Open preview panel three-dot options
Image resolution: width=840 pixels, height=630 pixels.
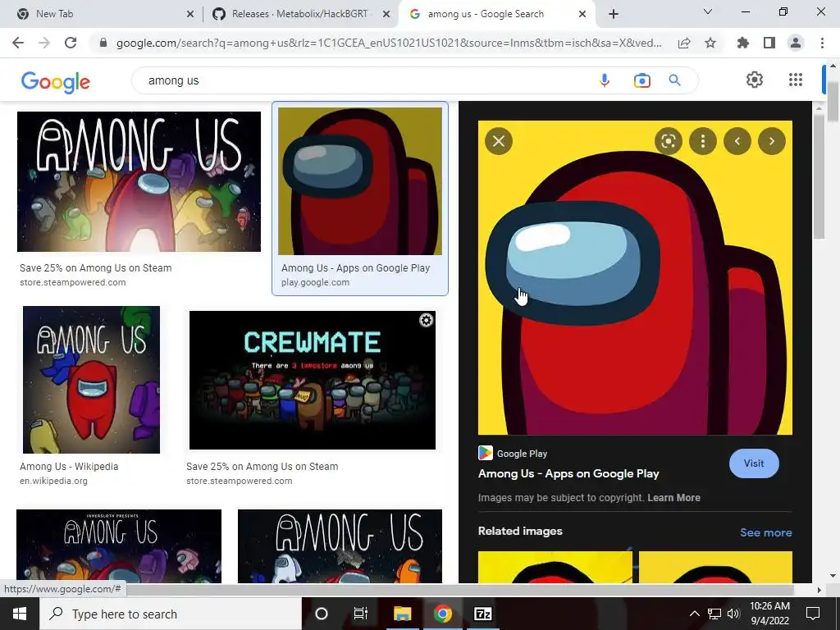(703, 141)
